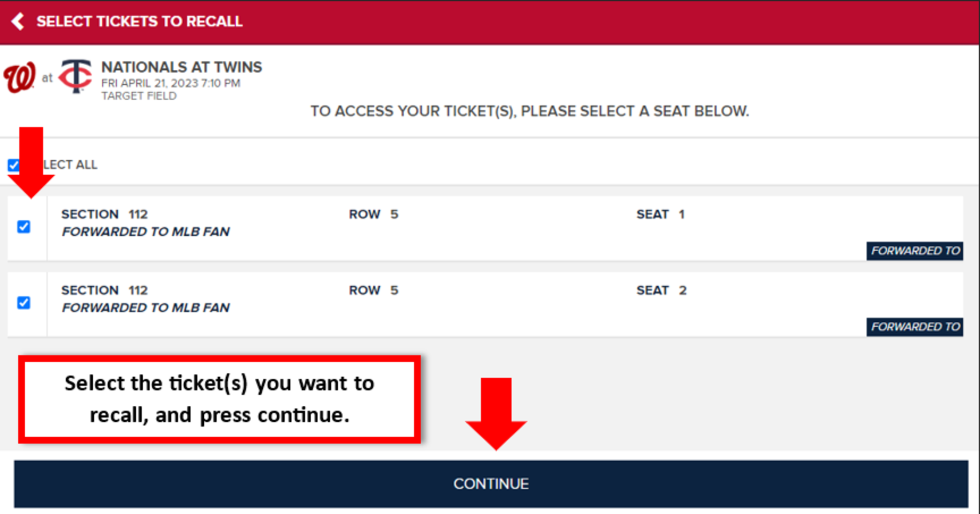Viewport: 980px width, 514px height.
Task: Click the NATIONALS AT TWINS game title
Action: pyautogui.click(x=182, y=67)
